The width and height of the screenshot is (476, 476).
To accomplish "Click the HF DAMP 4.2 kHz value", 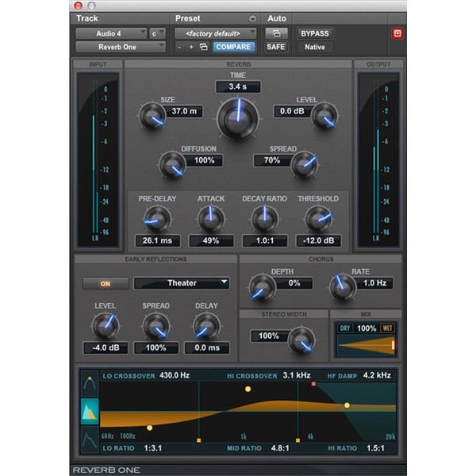I will (x=377, y=375).
